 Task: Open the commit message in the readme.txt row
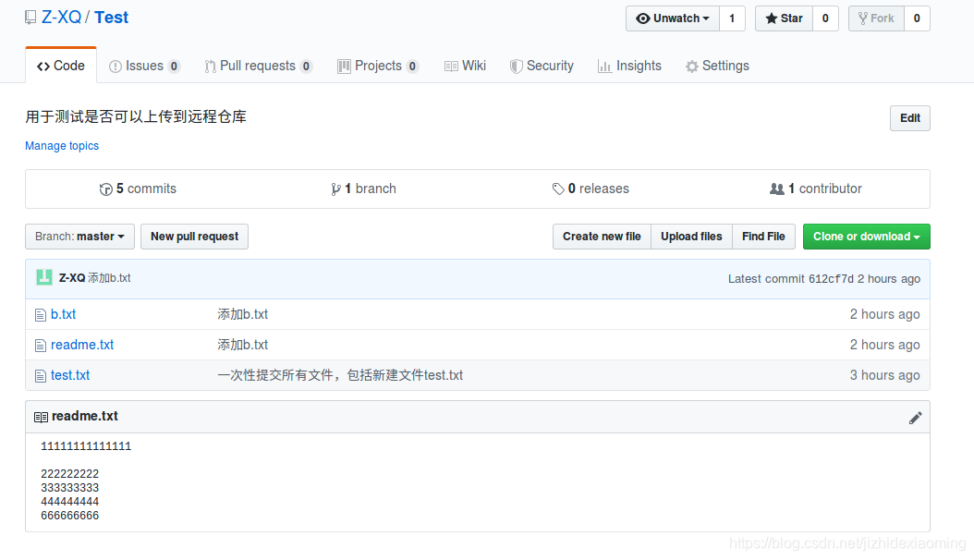(243, 346)
